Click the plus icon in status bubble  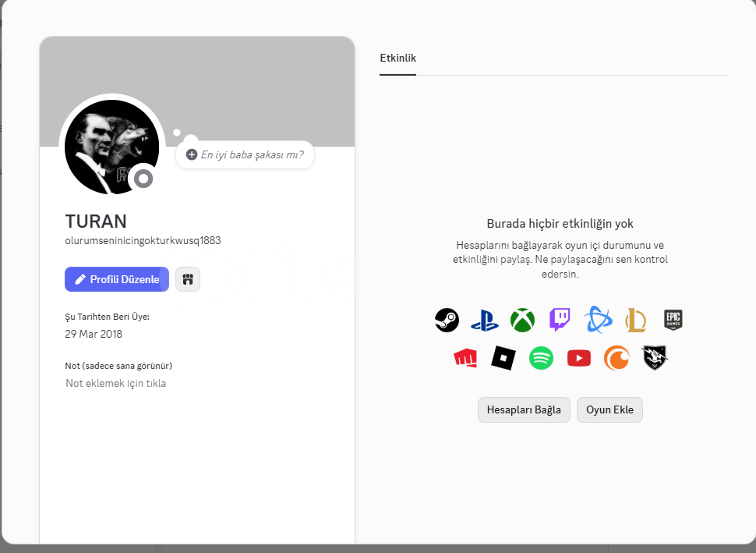pos(192,154)
